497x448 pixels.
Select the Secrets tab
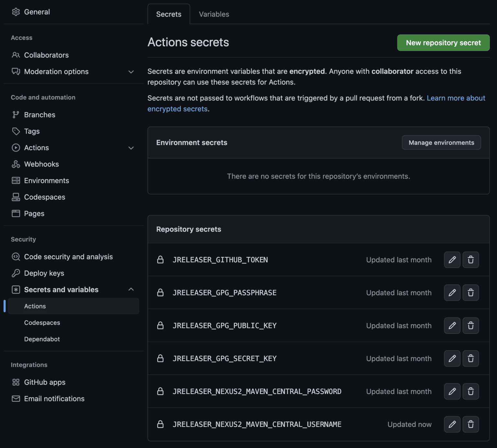pyautogui.click(x=168, y=14)
